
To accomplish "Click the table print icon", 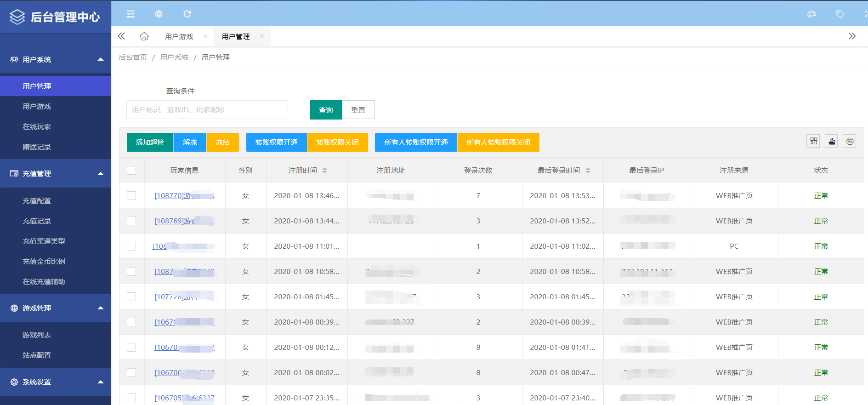I will pyautogui.click(x=850, y=141).
